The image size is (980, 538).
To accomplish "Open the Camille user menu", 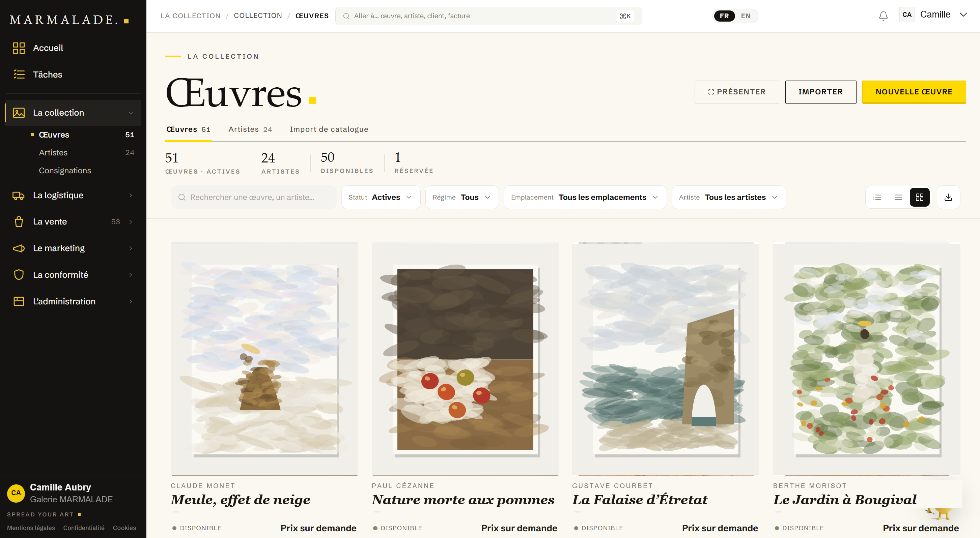I will point(933,15).
